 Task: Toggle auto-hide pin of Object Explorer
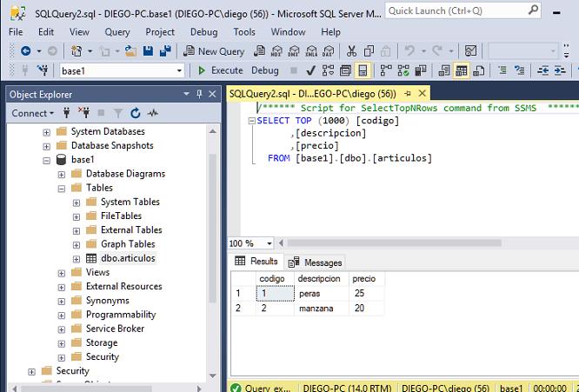pyautogui.click(x=199, y=94)
